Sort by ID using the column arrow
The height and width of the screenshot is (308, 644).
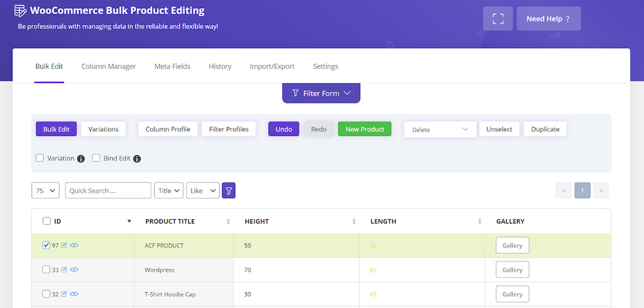[x=129, y=222]
